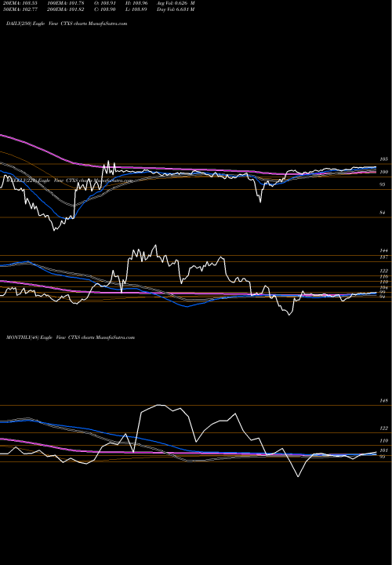Click the DAILY(250) Eagle View chart title
The width and height of the screenshot is (392, 565).
[x=67, y=24]
